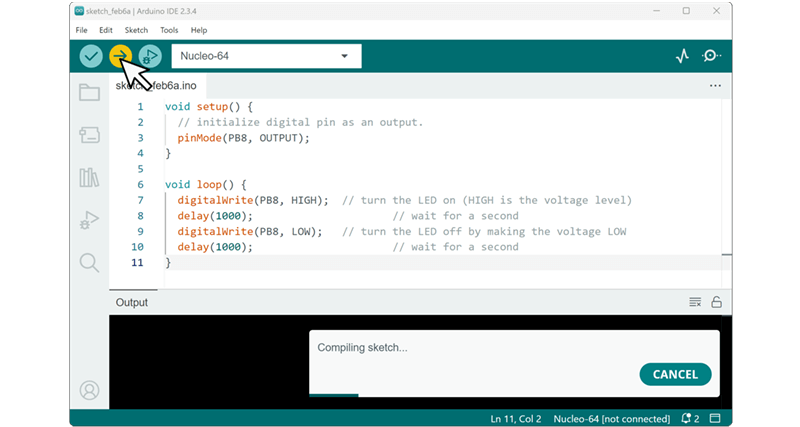Toggle the Output scroll lock
This screenshot has height=427, width=800.
tap(716, 302)
